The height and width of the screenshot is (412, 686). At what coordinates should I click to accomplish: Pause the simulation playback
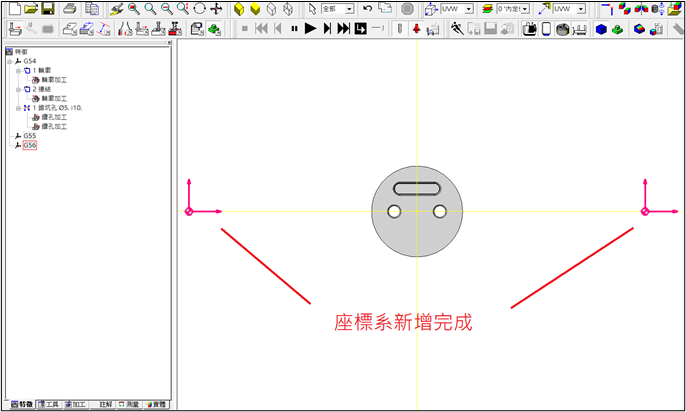coord(294,29)
